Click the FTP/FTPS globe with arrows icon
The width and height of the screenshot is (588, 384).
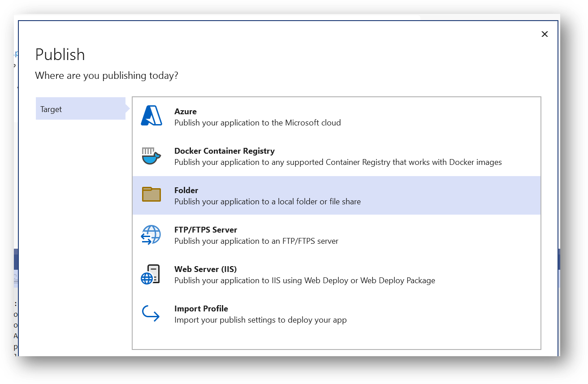pos(151,234)
